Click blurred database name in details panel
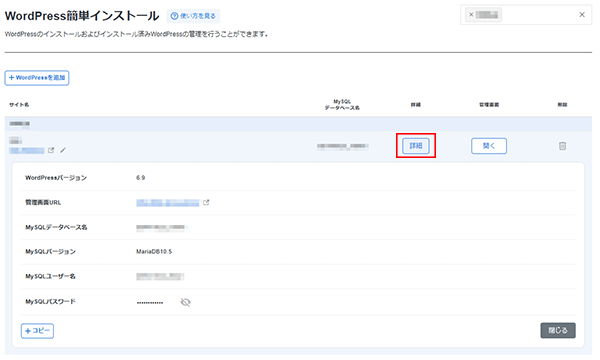Screen dimensions: 600x360 [161, 227]
